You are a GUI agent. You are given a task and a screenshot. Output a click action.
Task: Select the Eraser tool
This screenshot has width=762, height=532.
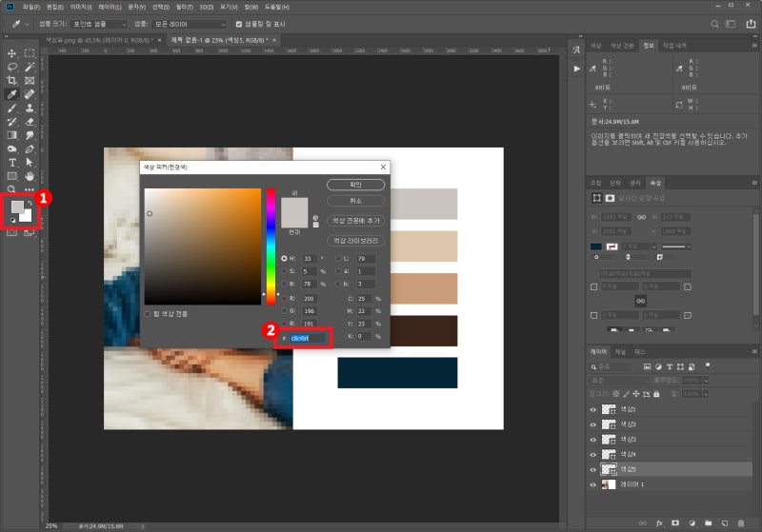click(30, 122)
